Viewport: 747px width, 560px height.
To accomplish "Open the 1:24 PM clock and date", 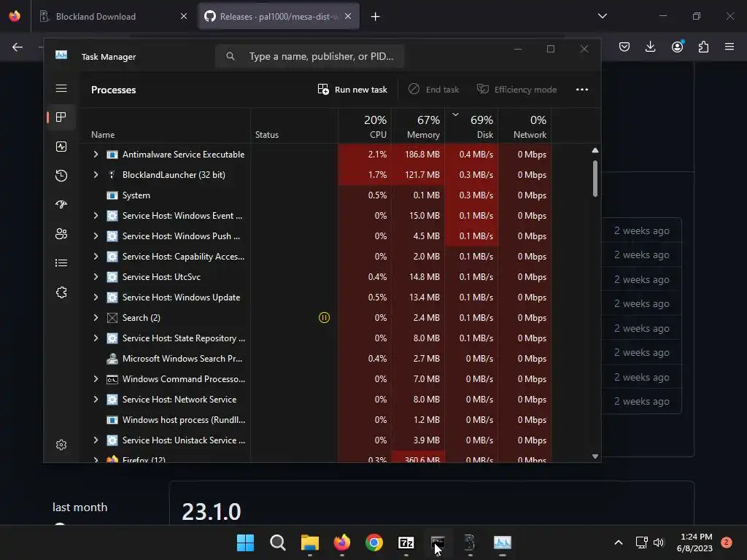I will point(694,542).
